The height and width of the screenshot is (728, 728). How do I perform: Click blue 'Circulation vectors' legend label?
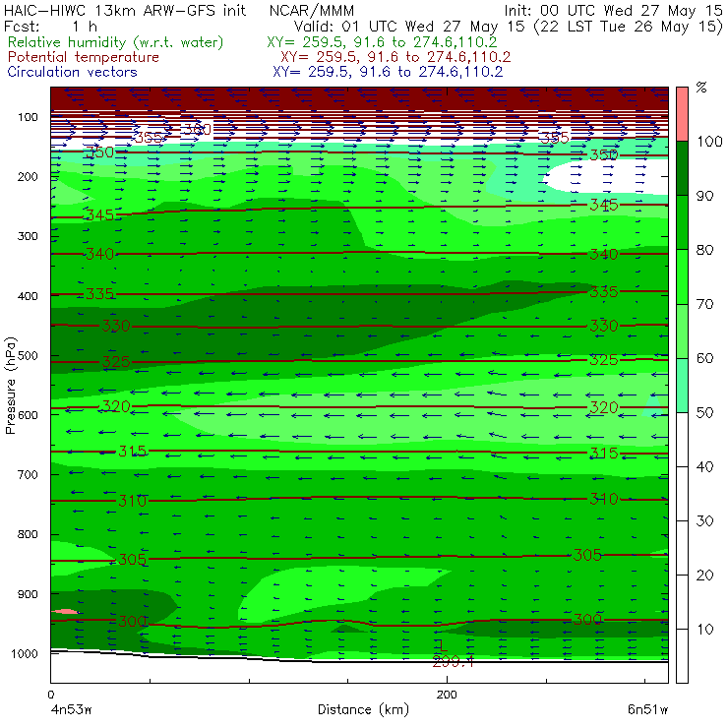[x=73, y=72]
